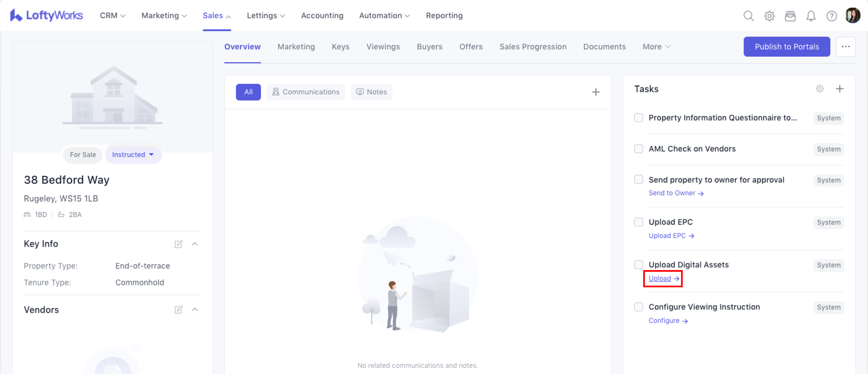This screenshot has height=374, width=868.
Task: Open the global search magnifier icon
Action: [x=748, y=16]
